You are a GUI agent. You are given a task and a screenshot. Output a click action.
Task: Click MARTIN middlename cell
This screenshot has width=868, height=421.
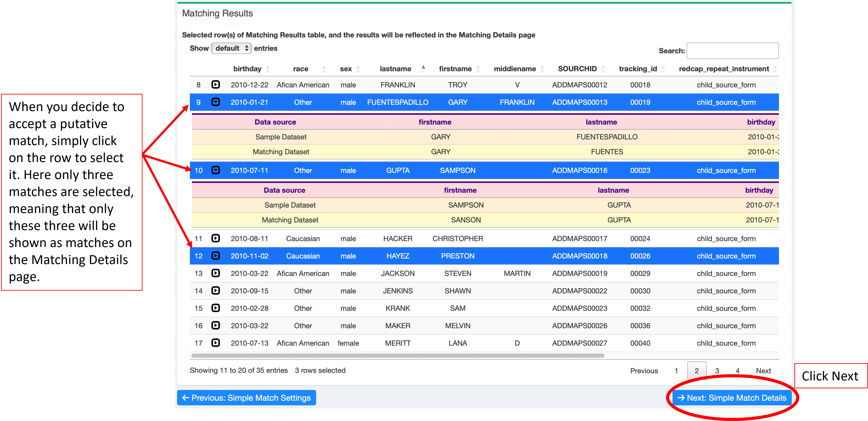517,273
